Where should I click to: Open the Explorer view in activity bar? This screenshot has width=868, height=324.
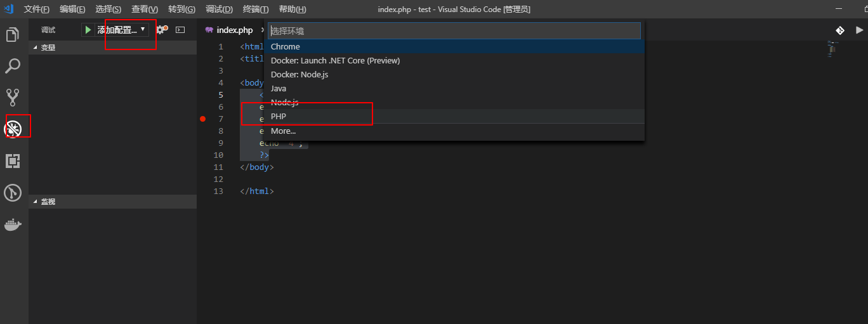[x=13, y=35]
